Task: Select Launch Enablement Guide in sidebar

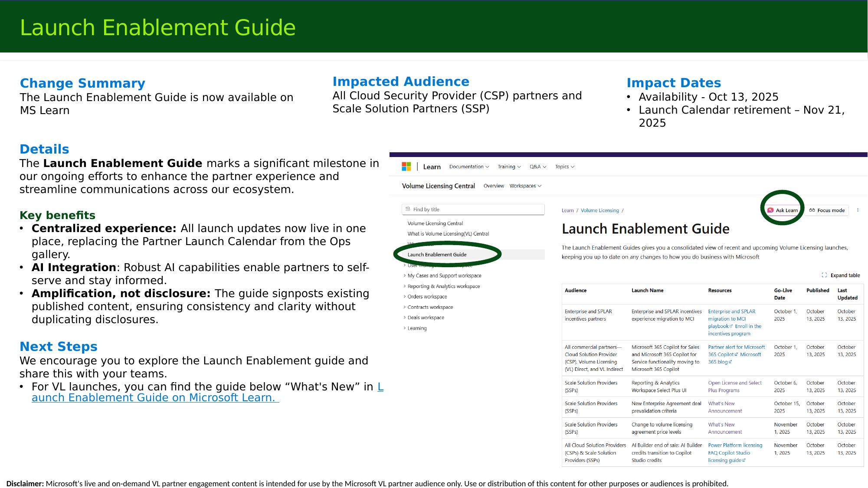Action: click(437, 255)
